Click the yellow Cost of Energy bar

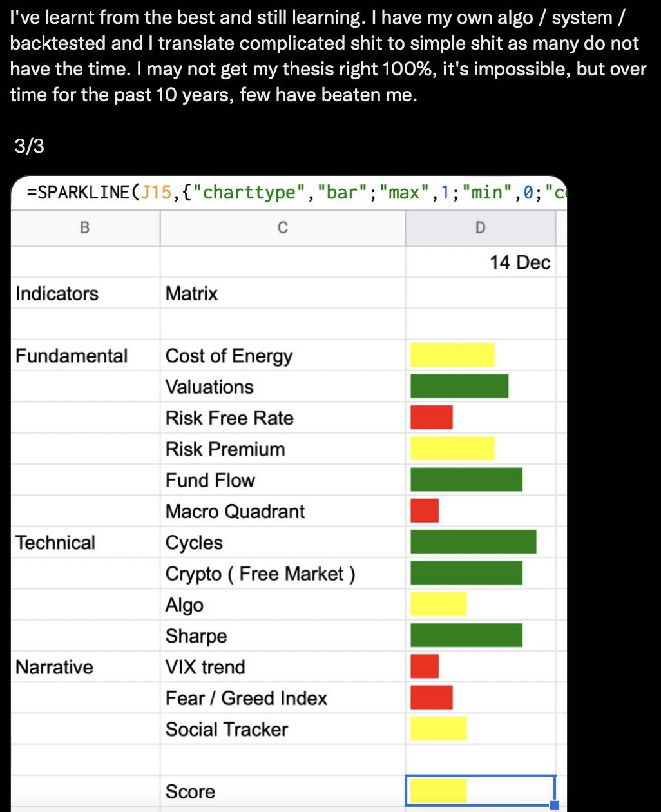click(x=452, y=355)
